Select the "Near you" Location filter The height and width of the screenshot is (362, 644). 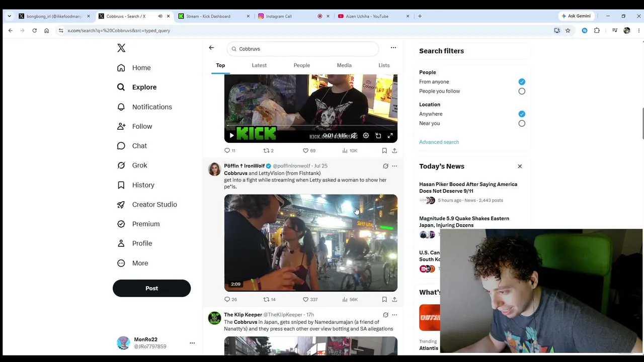click(x=522, y=124)
